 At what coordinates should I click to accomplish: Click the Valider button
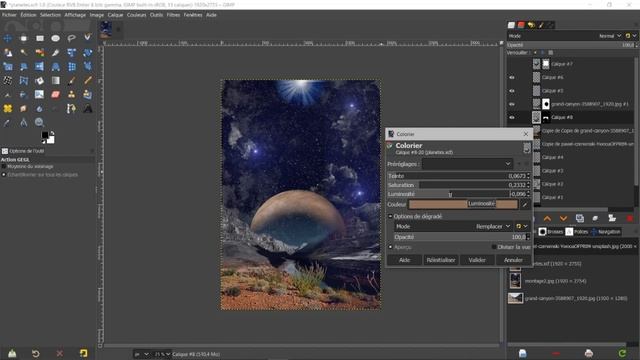pos(477,260)
